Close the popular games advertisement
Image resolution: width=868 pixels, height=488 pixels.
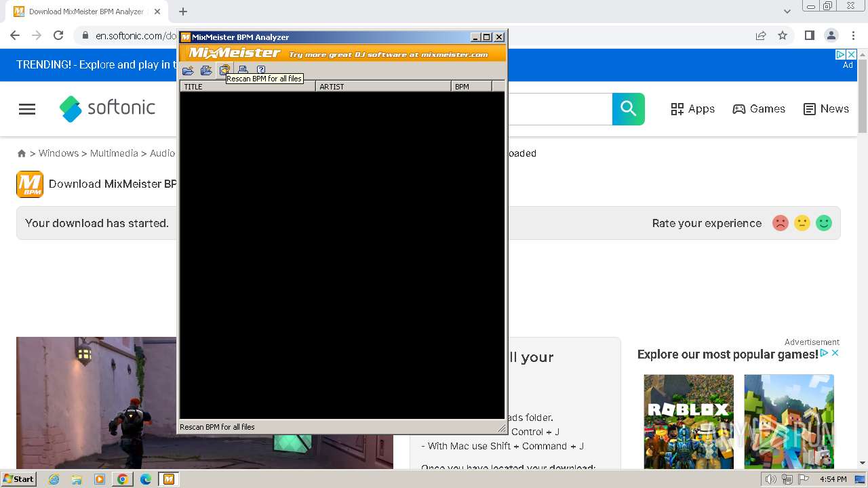coord(835,353)
